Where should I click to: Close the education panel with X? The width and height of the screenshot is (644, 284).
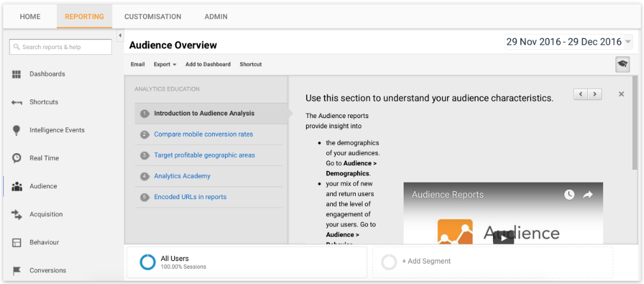tap(622, 94)
